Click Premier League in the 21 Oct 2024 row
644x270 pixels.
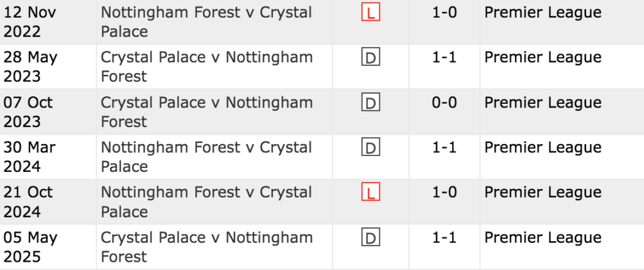click(x=543, y=193)
